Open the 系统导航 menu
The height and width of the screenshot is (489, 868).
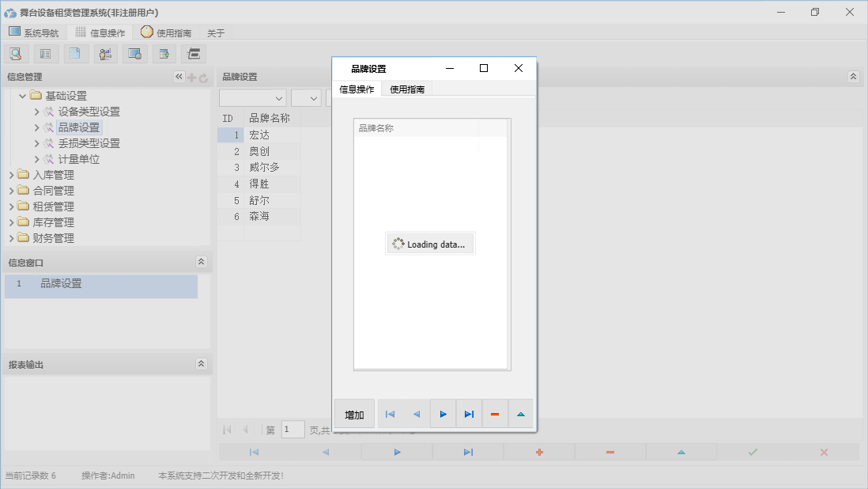click(33, 32)
